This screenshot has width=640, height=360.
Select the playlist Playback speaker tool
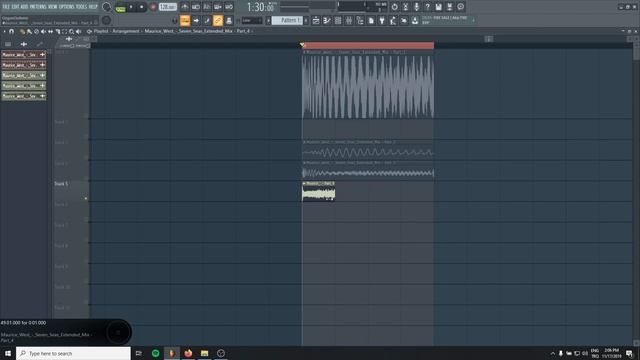(x=78, y=31)
